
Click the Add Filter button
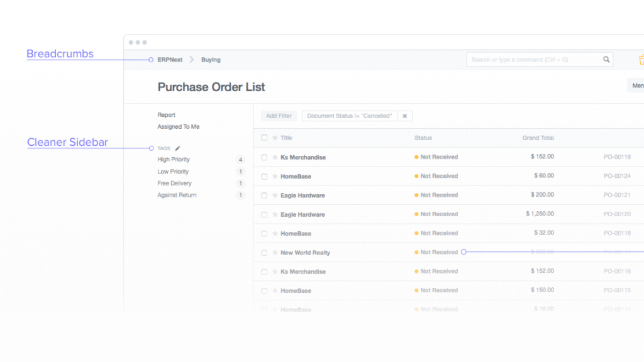pyautogui.click(x=279, y=116)
